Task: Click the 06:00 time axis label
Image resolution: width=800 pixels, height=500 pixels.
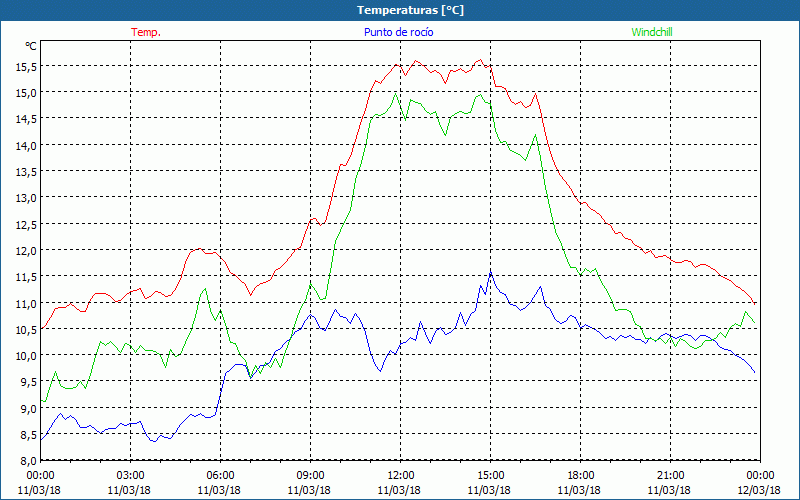Action: click(x=220, y=476)
